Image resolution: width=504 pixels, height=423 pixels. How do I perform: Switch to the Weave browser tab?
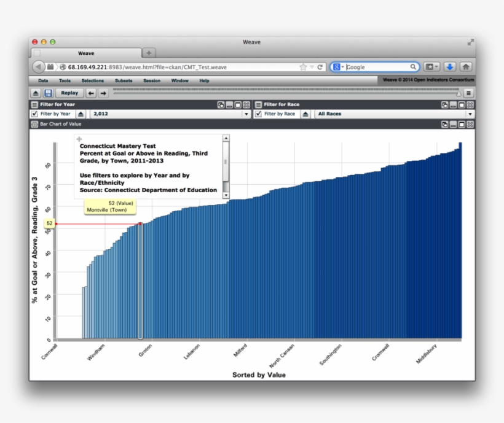click(86, 53)
